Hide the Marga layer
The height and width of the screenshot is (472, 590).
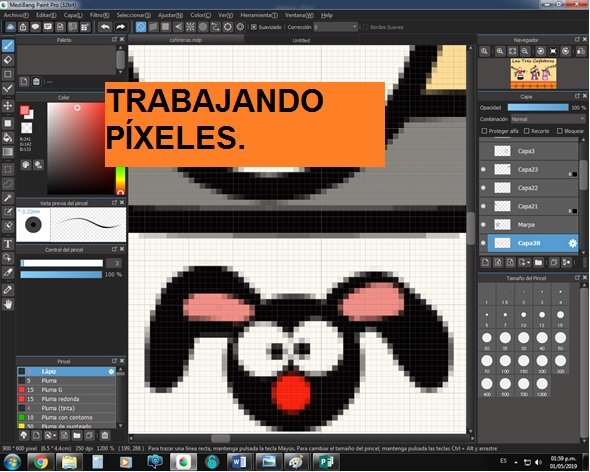click(484, 225)
